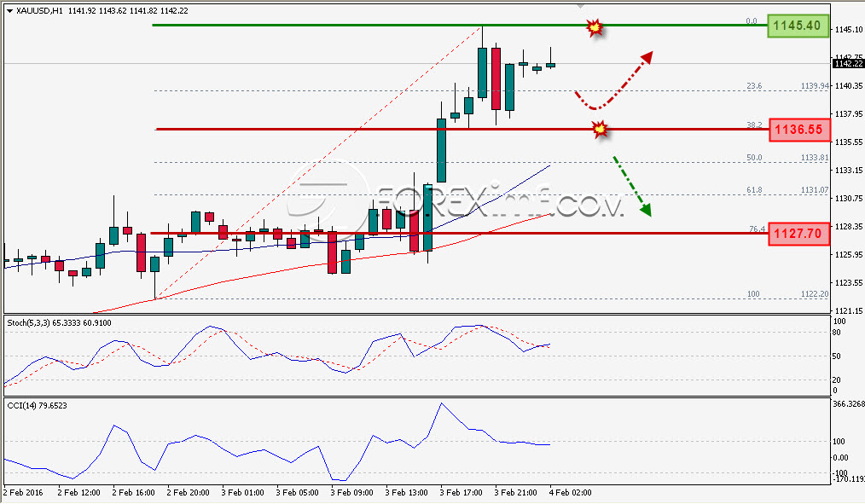Screen dimensions: 865x504
Task: Open the chart dropdown triangle beside XAUUSD,H1
Action: click(9, 11)
